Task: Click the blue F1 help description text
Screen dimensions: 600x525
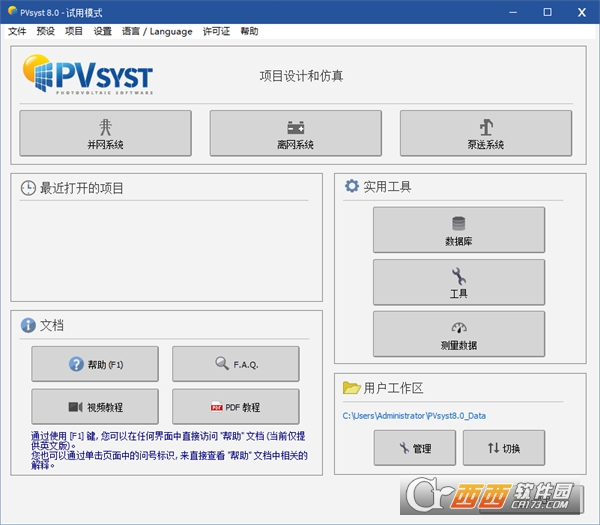Action: point(169,450)
